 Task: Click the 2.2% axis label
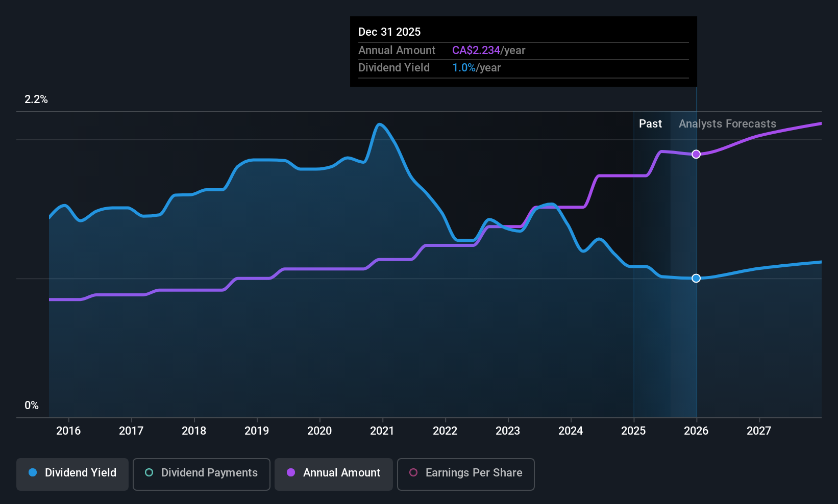pyautogui.click(x=36, y=99)
